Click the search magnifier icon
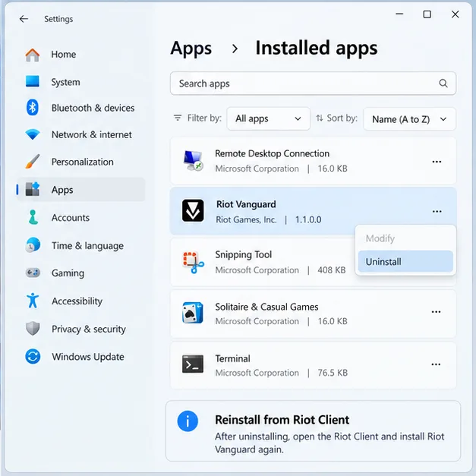The width and height of the screenshot is (476, 476). tap(443, 84)
